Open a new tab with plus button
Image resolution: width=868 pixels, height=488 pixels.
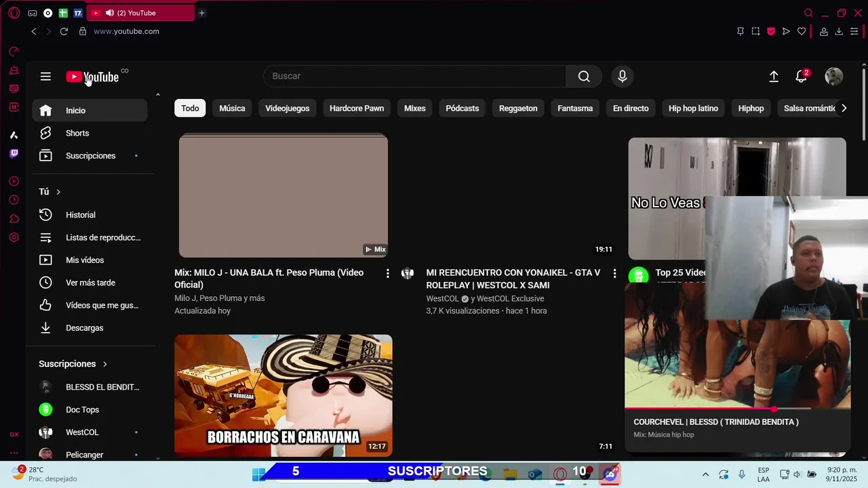[201, 13]
